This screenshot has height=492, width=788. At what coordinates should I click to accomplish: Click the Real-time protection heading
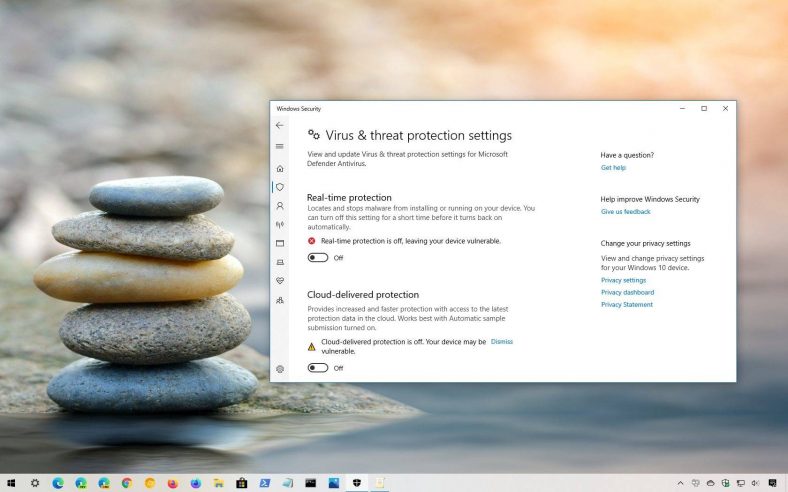point(349,198)
